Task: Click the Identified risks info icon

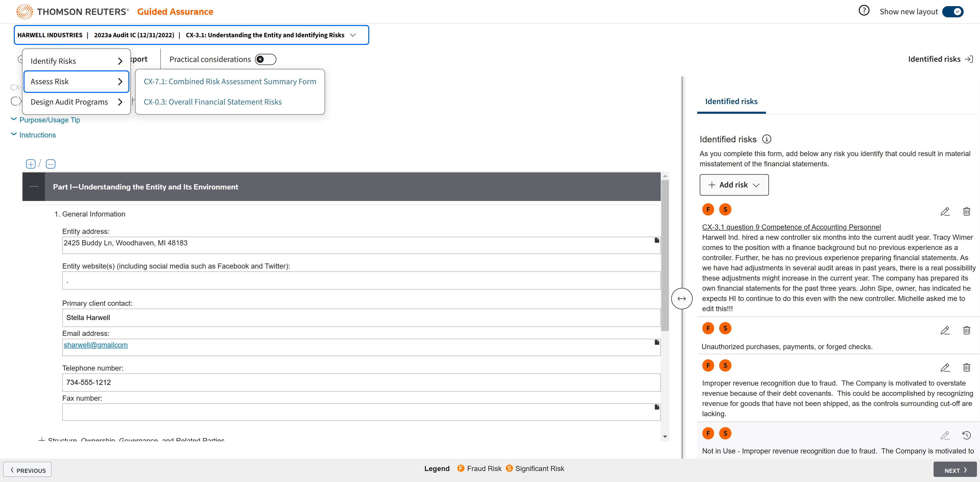Action: pos(767,139)
